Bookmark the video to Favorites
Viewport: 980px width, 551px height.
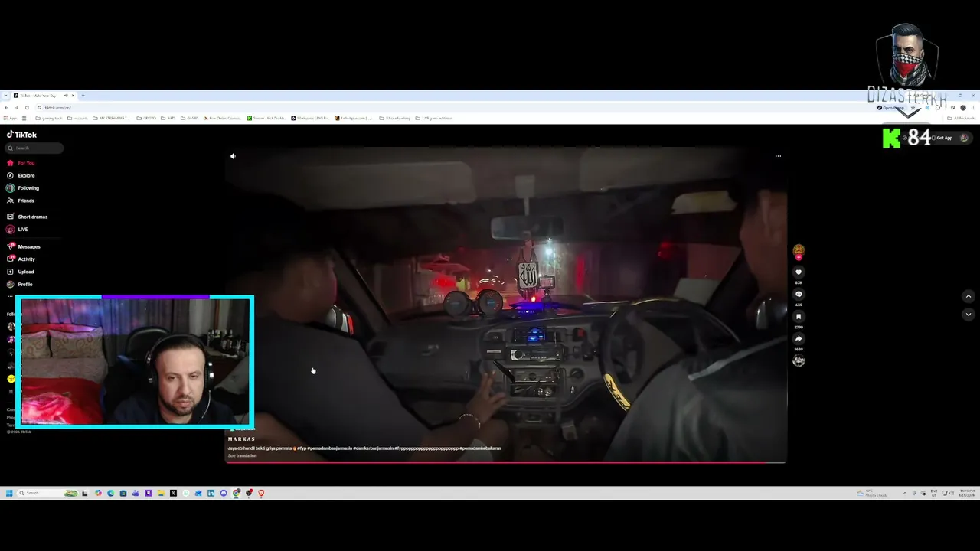[x=799, y=317]
